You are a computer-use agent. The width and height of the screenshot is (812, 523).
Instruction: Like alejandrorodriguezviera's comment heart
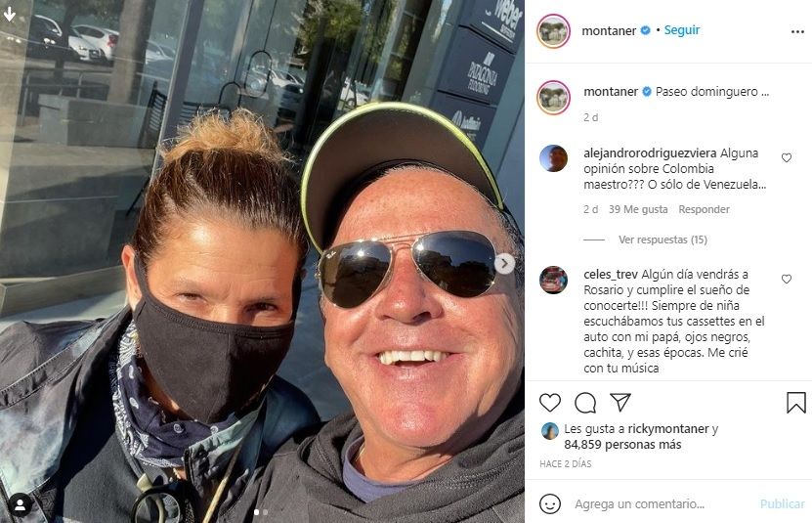point(787,157)
